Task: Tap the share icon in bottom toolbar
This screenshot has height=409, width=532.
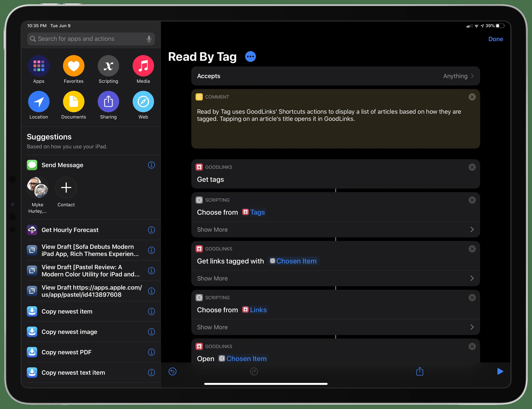Action: tap(420, 371)
